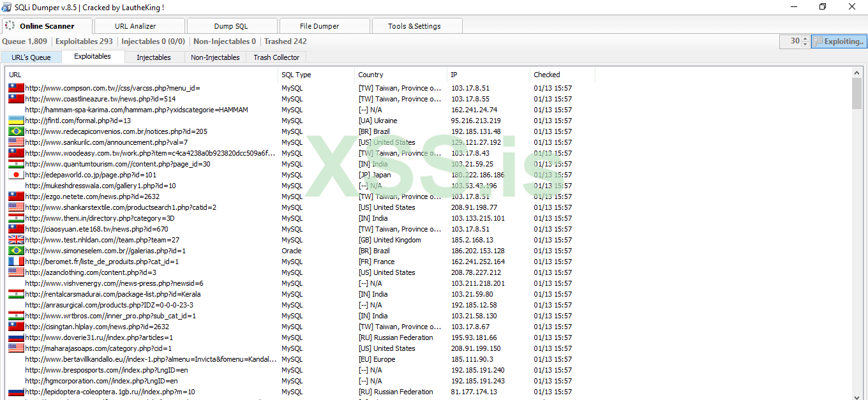The image size is (868, 400).
Task: Click US flag in shankarstextile.com row
Action: pos(16,207)
